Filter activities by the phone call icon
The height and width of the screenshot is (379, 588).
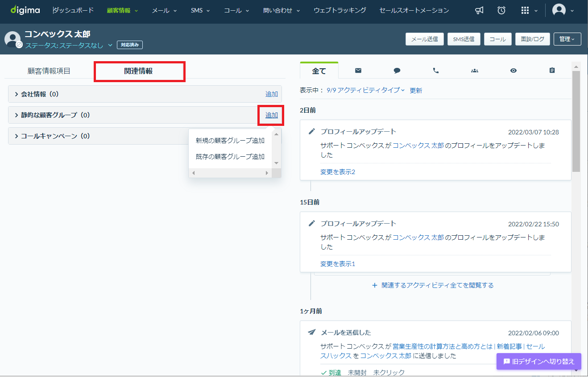click(436, 71)
